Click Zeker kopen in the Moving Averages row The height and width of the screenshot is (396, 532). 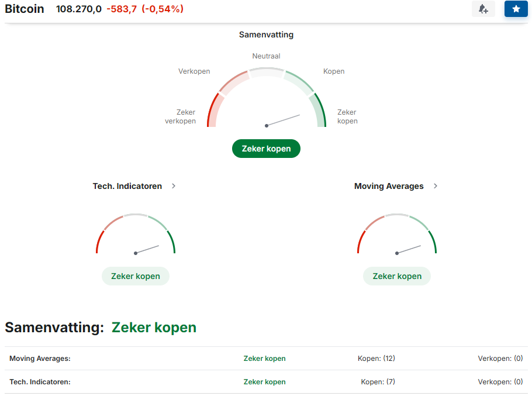[265, 359]
